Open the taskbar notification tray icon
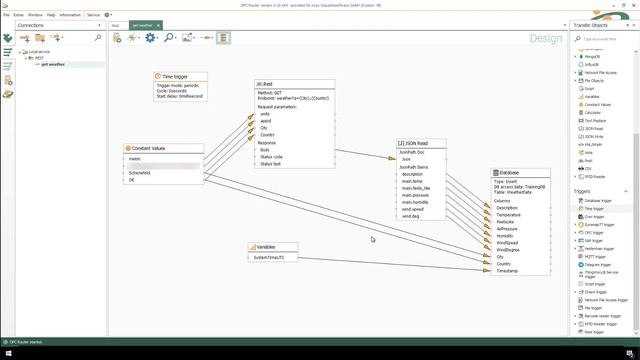 coord(630,353)
